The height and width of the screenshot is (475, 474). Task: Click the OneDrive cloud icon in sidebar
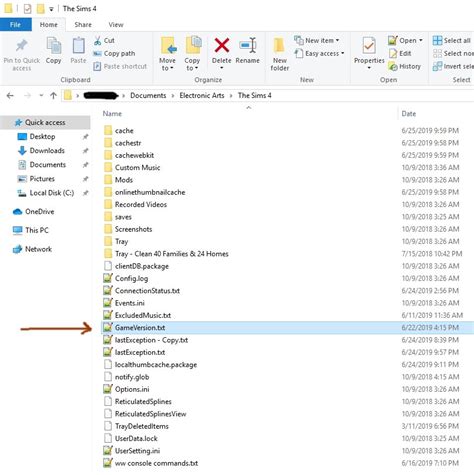pyautogui.click(x=17, y=212)
